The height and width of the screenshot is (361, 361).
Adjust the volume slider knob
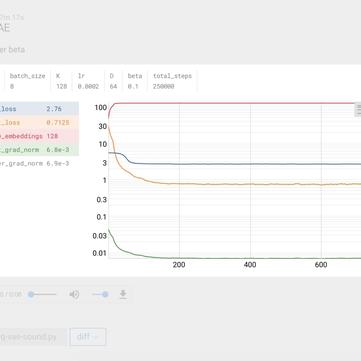[105, 294]
